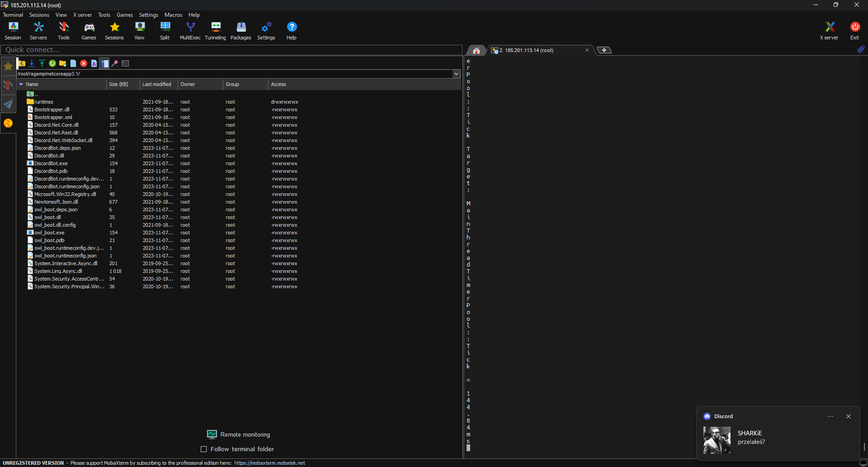Start a new Session
The height and width of the screenshot is (467, 868).
(13, 30)
